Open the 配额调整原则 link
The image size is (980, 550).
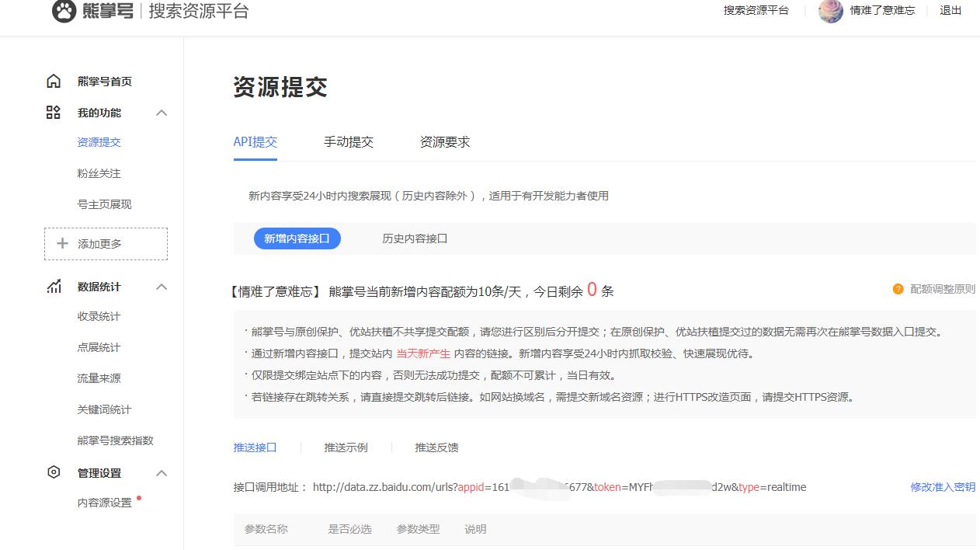[943, 289]
